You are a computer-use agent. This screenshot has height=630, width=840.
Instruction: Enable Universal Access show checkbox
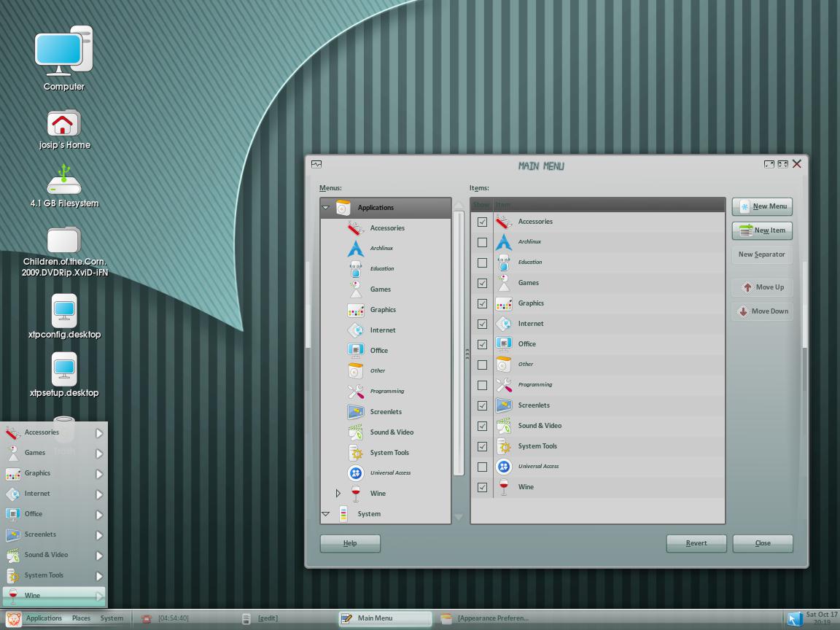click(x=482, y=467)
